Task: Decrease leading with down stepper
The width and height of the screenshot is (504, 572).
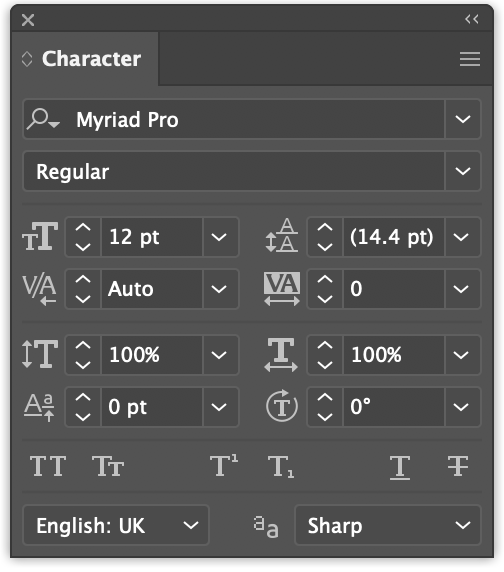Action: point(325,247)
